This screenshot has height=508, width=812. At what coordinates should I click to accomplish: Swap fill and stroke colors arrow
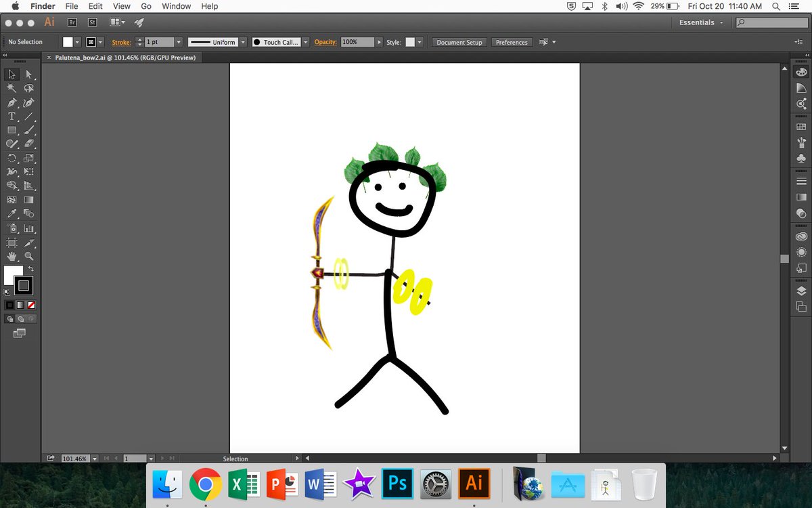[31, 269]
